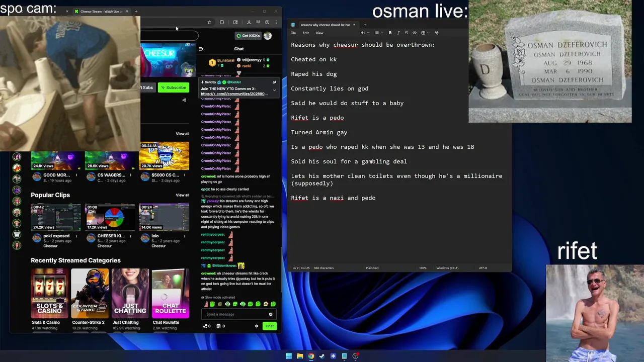Click View all above Popular Clips

183,195
